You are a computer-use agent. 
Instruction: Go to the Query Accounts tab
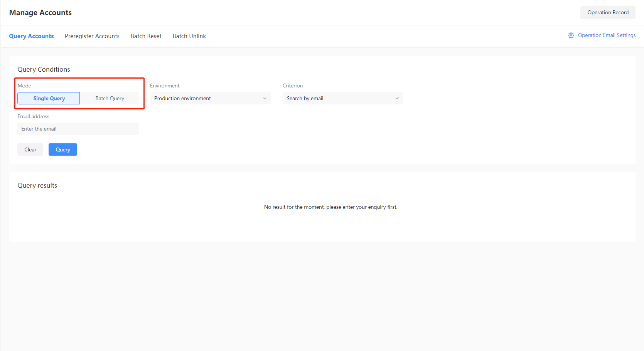click(x=31, y=36)
